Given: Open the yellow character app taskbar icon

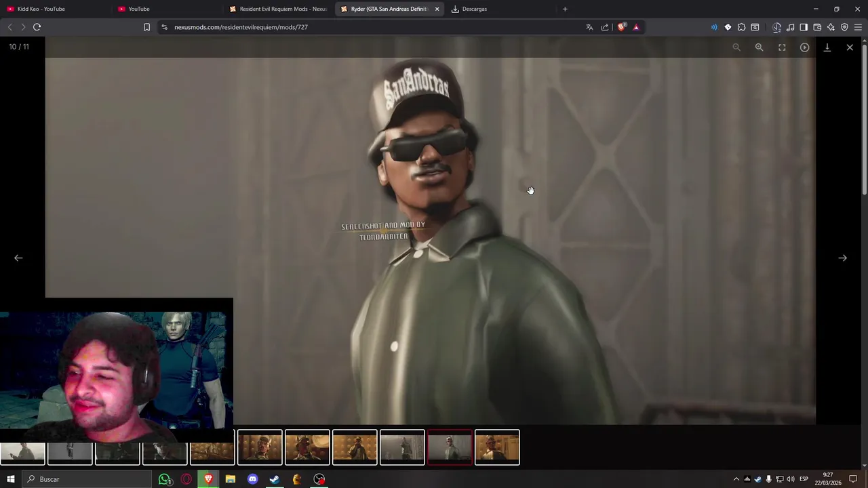Looking at the screenshot, I should pos(297,479).
